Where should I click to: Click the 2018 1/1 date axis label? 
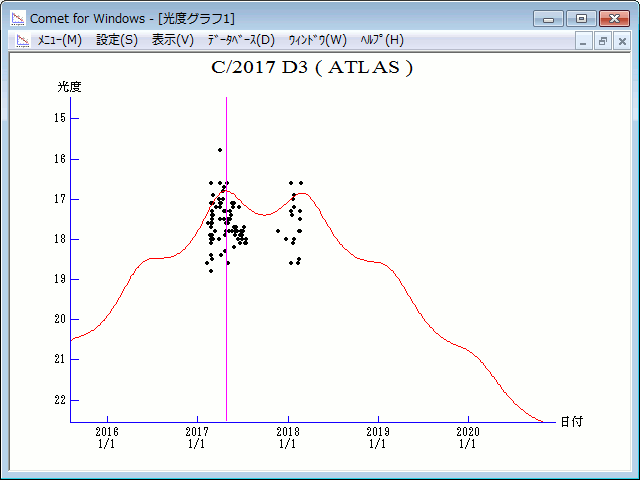coord(288,437)
